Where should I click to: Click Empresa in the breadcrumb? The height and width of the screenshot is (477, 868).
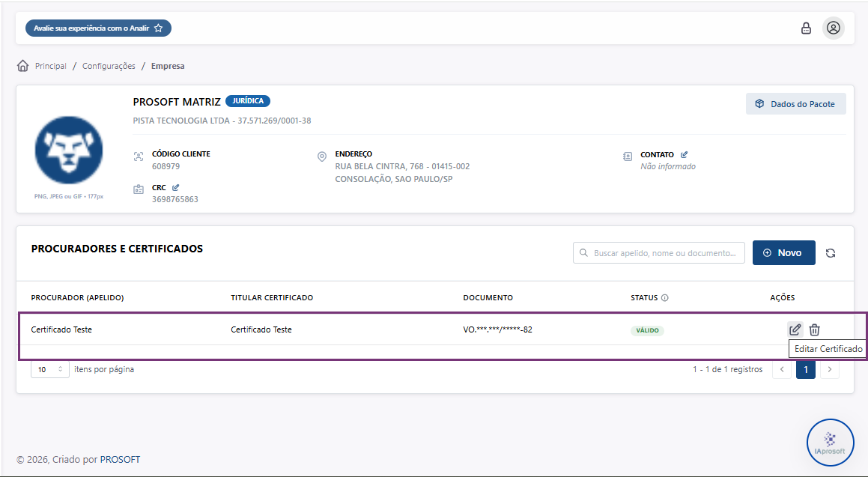pyautogui.click(x=168, y=66)
